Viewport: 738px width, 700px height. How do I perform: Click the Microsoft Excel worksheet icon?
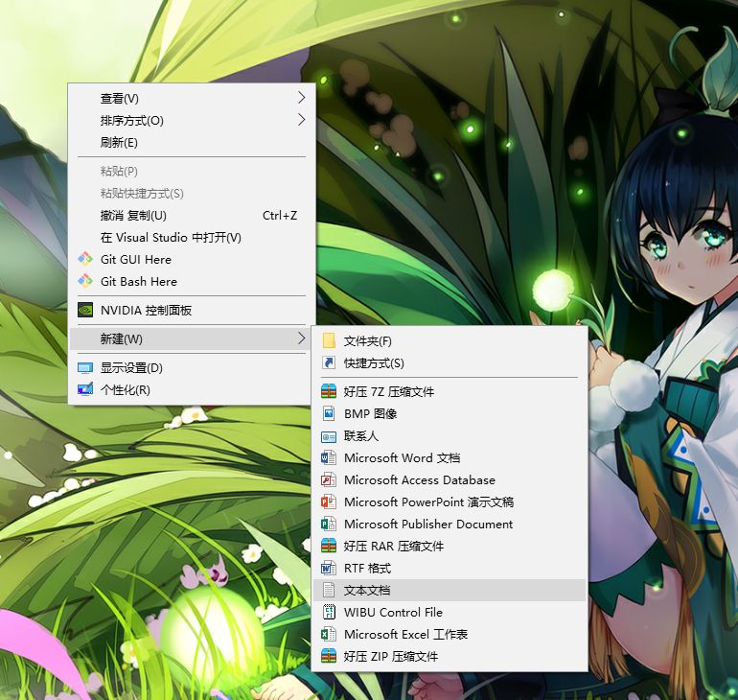click(x=329, y=634)
